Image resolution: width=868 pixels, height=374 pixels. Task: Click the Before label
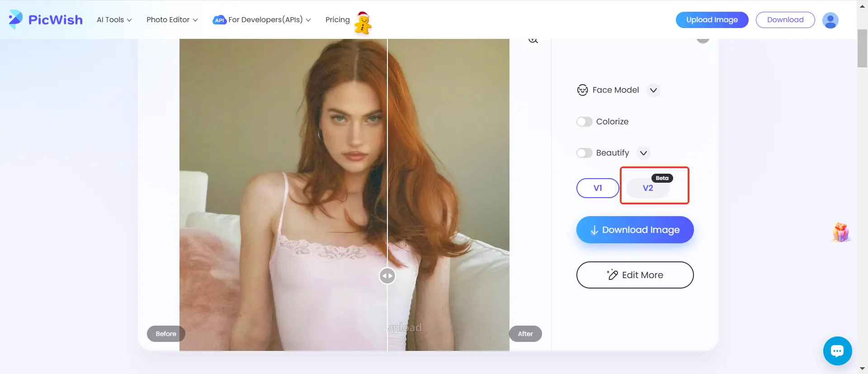click(x=166, y=334)
